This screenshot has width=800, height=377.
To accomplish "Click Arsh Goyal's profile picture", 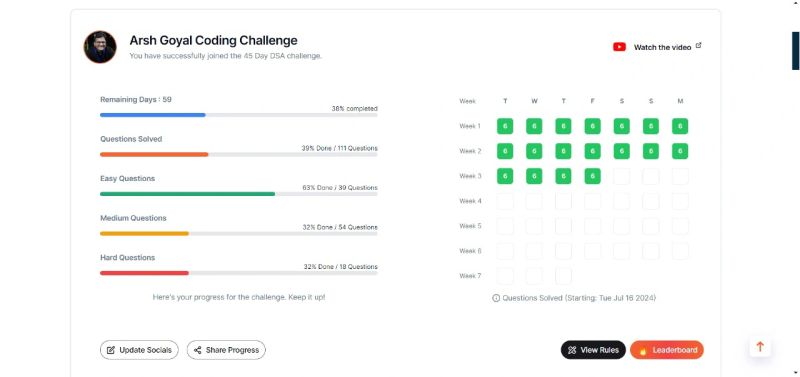I will point(100,47).
